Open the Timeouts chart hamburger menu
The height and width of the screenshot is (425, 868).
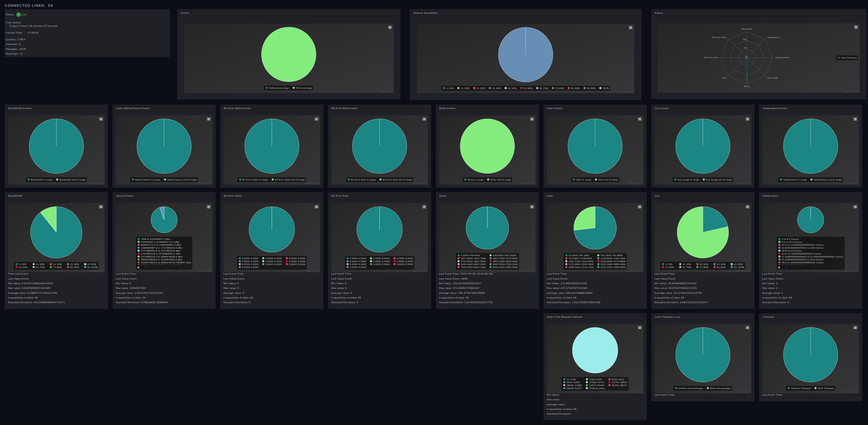(855, 328)
